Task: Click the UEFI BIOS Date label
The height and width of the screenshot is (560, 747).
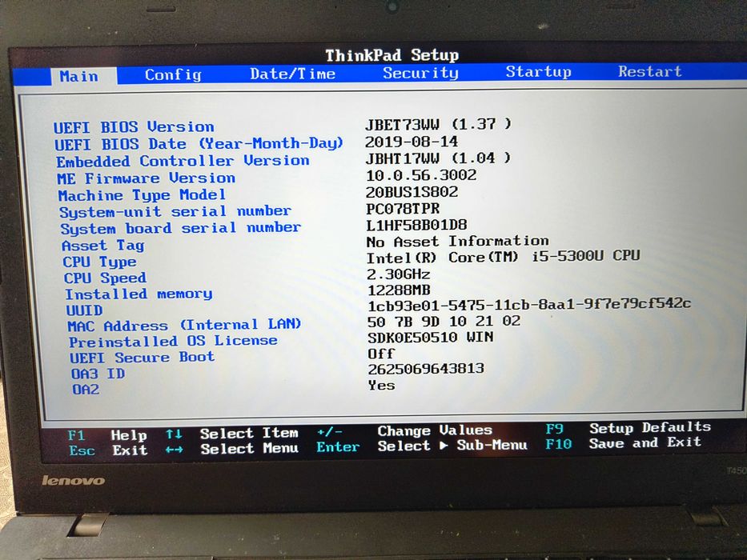Action: (x=199, y=144)
